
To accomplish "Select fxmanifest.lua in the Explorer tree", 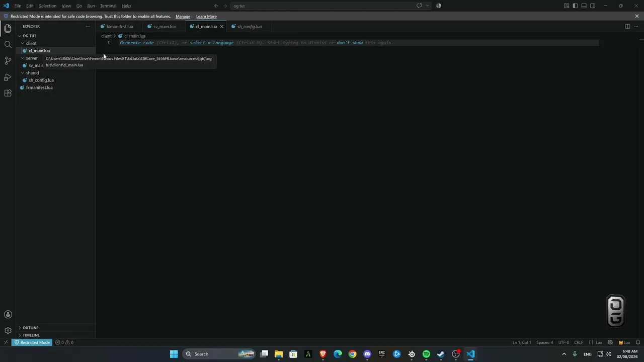I will (39, 87).
